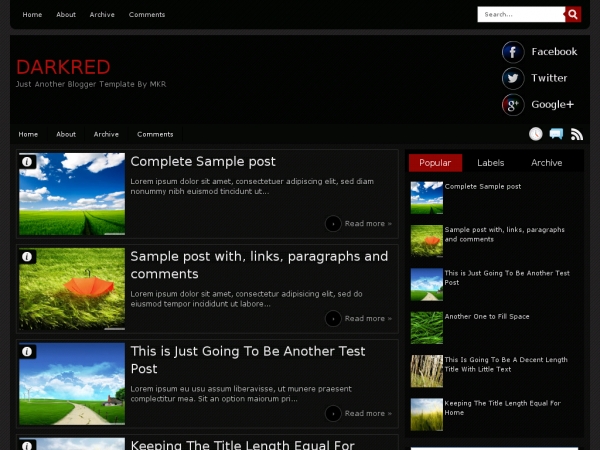This screenshot has width=600, height=450.
Task: Open Home in the top menu bar
Action: [32, 15]
